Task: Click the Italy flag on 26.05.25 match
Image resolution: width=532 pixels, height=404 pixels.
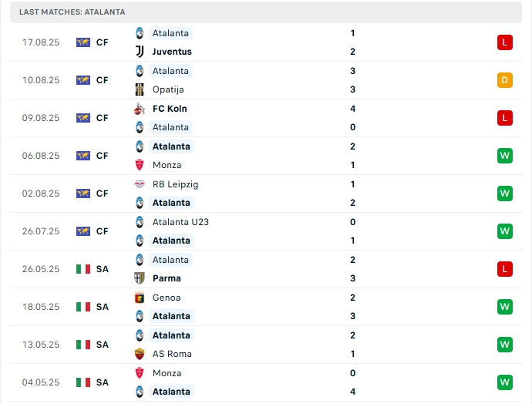Action: tap(83, 269)
